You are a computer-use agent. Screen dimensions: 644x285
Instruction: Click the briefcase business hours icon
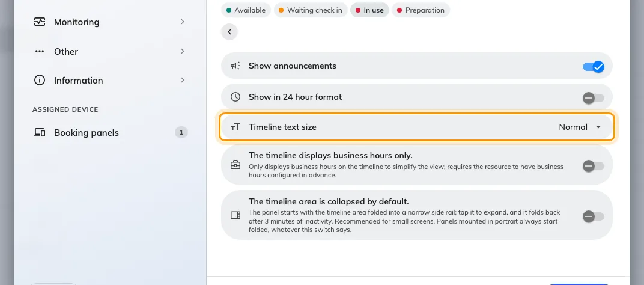pyautogui.click(x=235, y=165)
